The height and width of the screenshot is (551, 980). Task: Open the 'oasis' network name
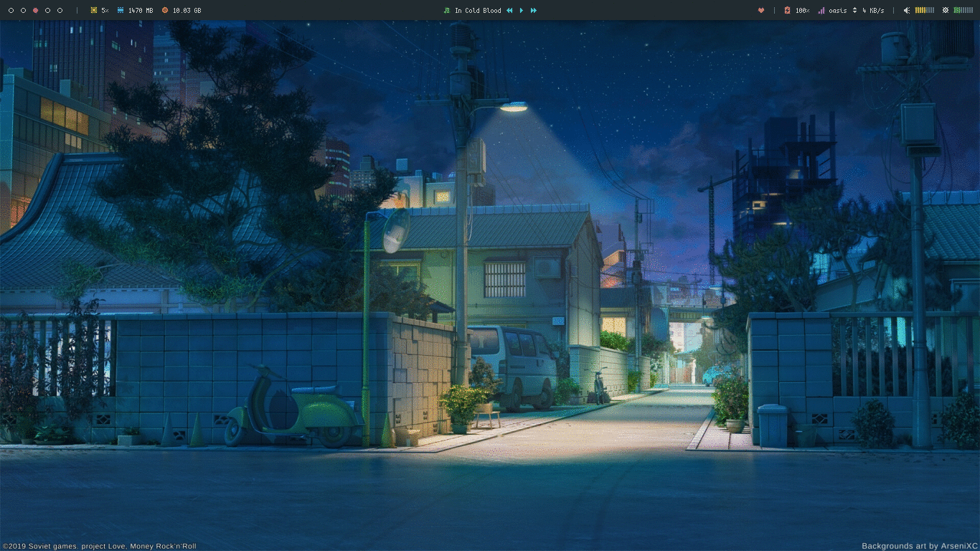point(838,11)
